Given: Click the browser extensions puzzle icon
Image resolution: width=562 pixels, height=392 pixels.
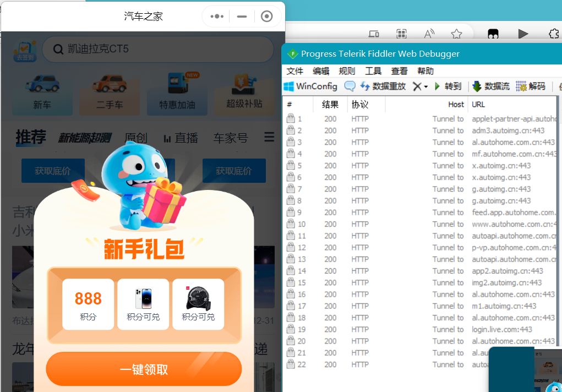Looking at the screenshot, I should pyautogui.click(x=554, y=34).
